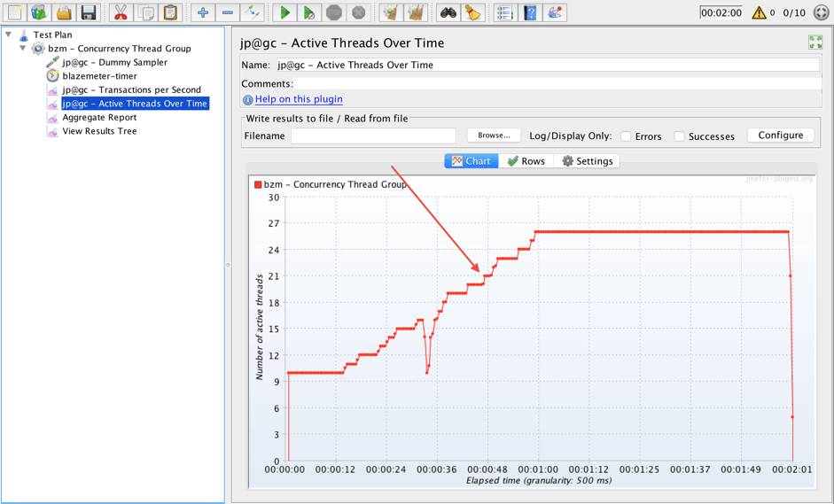Screen dimensions: 834x504
Task: Click the Toggle enable/disable toolbar icon
Action: click(252, 12)
